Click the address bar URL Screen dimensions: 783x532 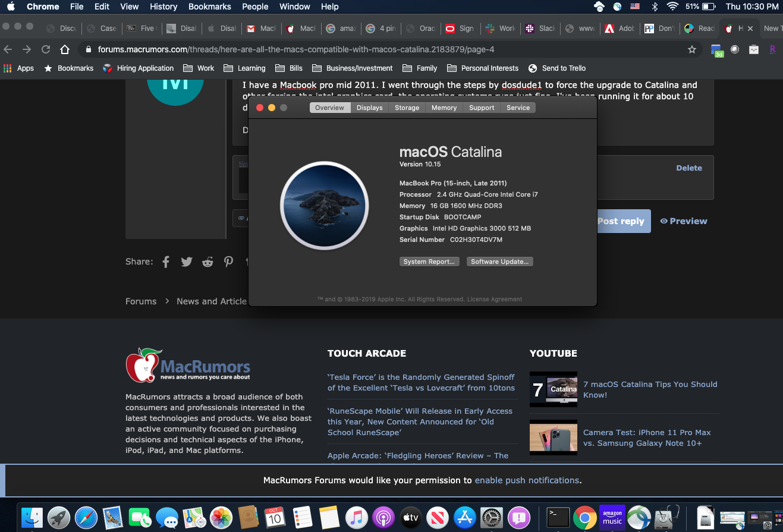(x=296, y=49)
